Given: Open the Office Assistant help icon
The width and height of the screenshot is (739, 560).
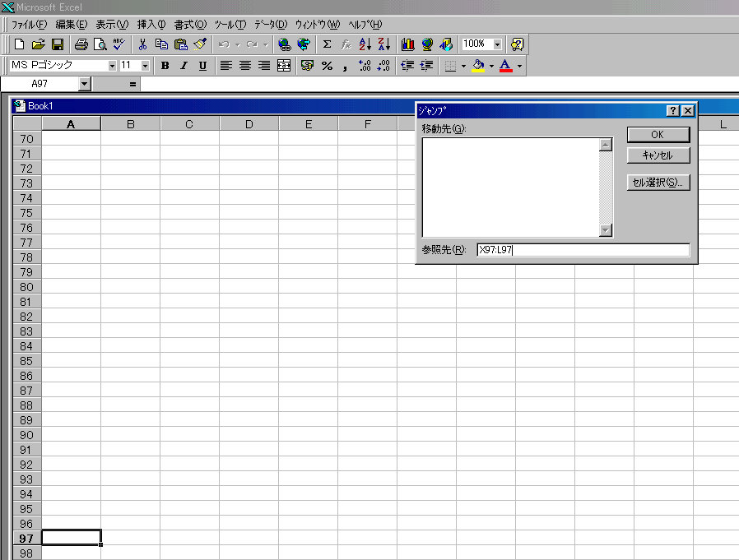Looking at the screenshot, I should point(517,44).
